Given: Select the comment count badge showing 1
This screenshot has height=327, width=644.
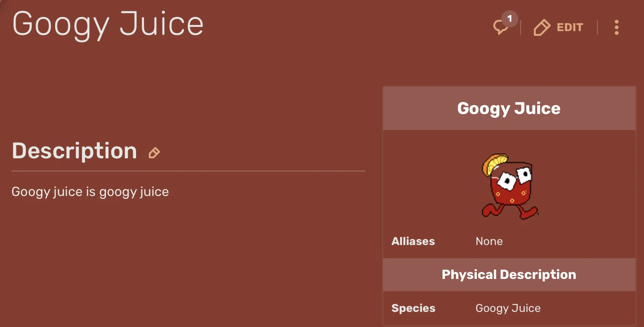Looking at the screenshot, I should pyautogui.click(x=509, y=19).
